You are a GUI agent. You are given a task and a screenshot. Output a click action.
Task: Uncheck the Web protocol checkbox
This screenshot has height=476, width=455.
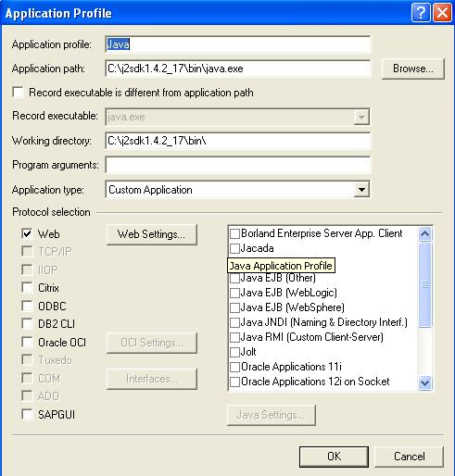click(x=27, y=233)
